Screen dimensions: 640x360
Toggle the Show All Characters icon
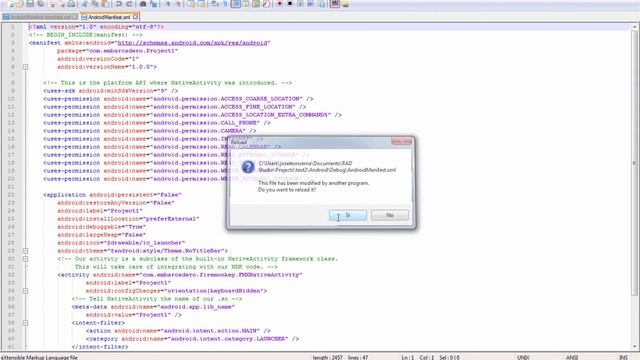(226, 4)
